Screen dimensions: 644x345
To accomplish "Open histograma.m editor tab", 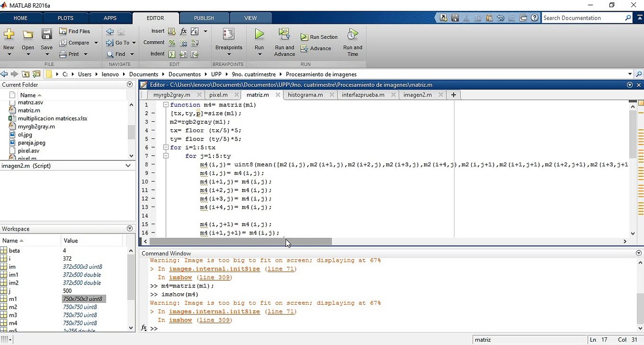I will coord(305,95).
